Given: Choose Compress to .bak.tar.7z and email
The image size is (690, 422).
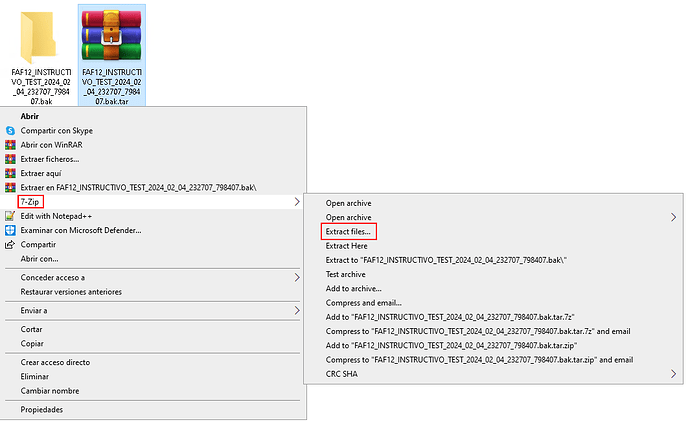Looking at the screenshot, I should pyautogui.click(x=478, y=331).
